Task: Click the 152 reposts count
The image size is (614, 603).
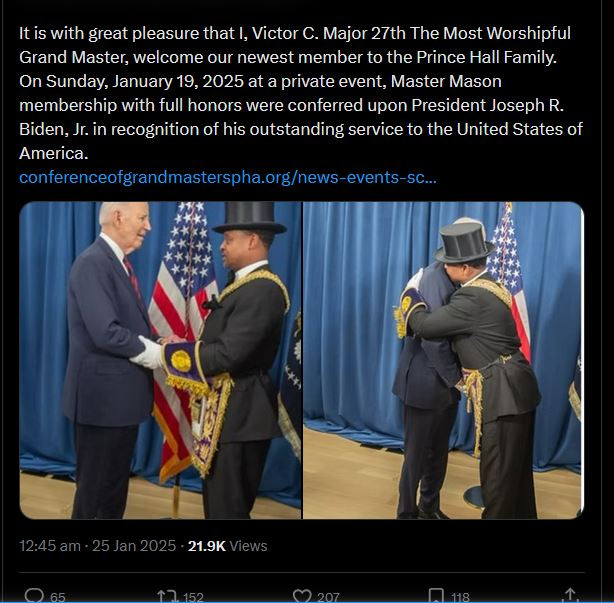Action: pyautogui.click(x=193, y=597)
